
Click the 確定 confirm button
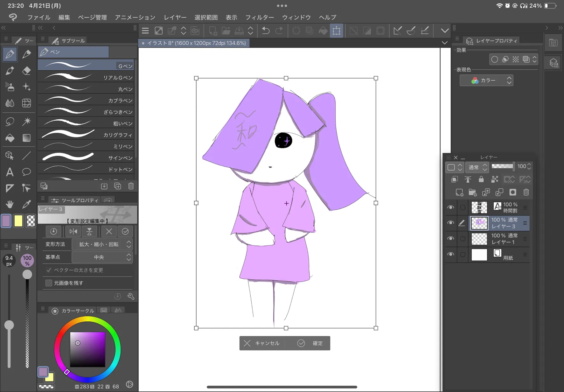pos(310,343)
